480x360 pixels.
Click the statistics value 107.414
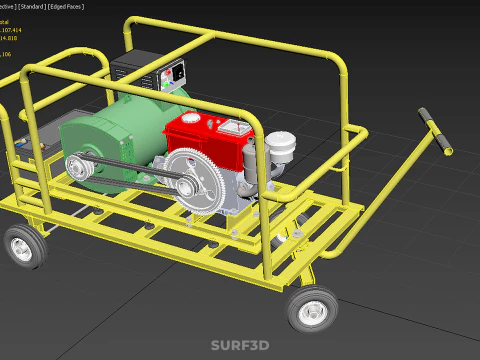11,30
